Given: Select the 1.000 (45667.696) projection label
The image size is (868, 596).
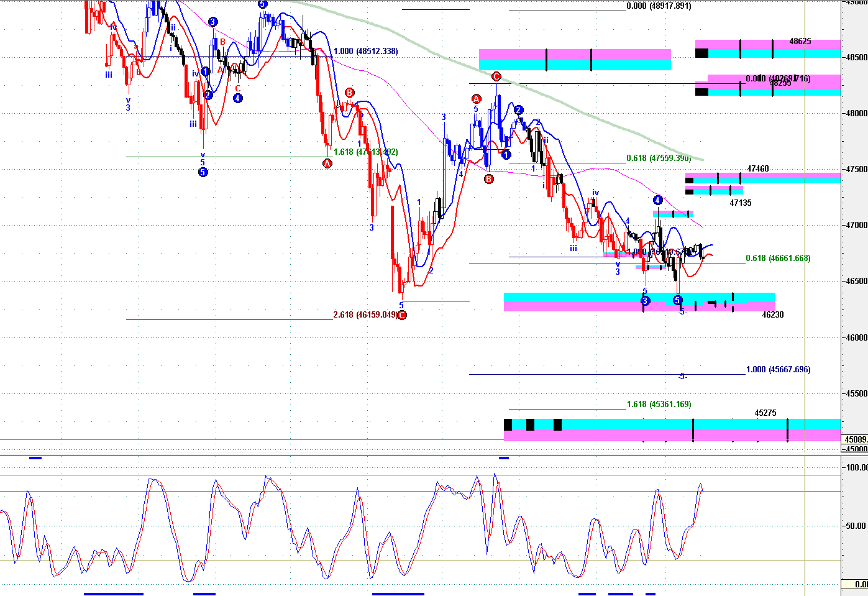Looking at the screenshot, I should [x=778, y=370].
